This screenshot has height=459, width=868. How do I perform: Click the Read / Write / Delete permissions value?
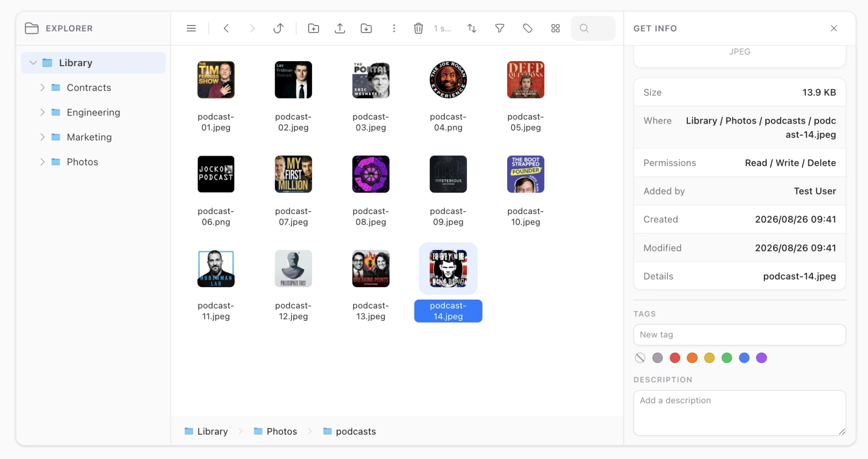[x=790, y=163]
